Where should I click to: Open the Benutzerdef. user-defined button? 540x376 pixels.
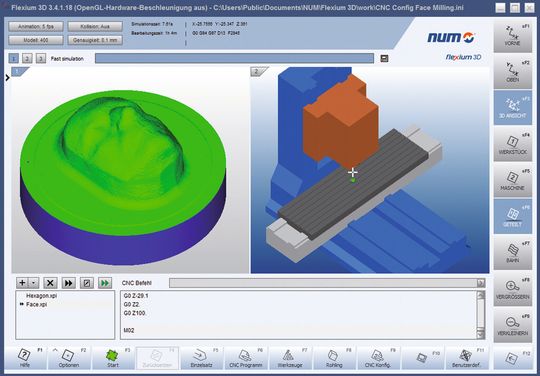pyautogui.click(x=466, y=358)
